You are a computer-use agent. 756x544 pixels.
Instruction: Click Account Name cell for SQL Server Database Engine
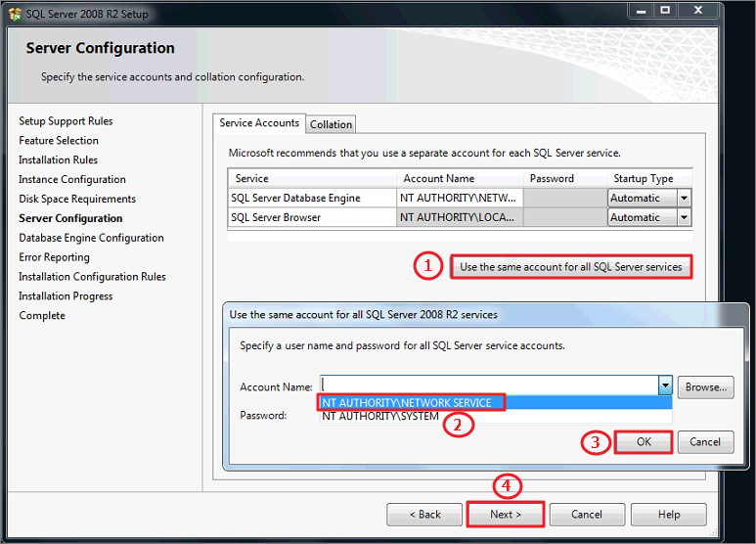click(460, 198)
